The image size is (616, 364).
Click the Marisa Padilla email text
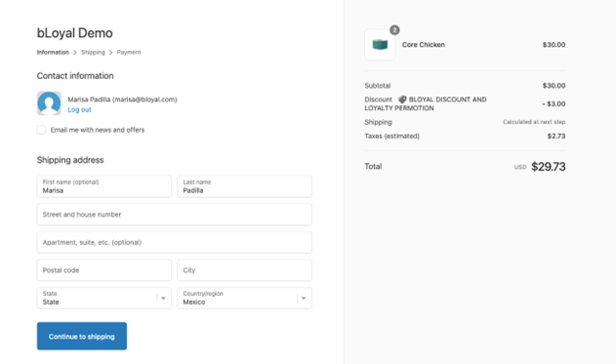click(x=122, y=100)
